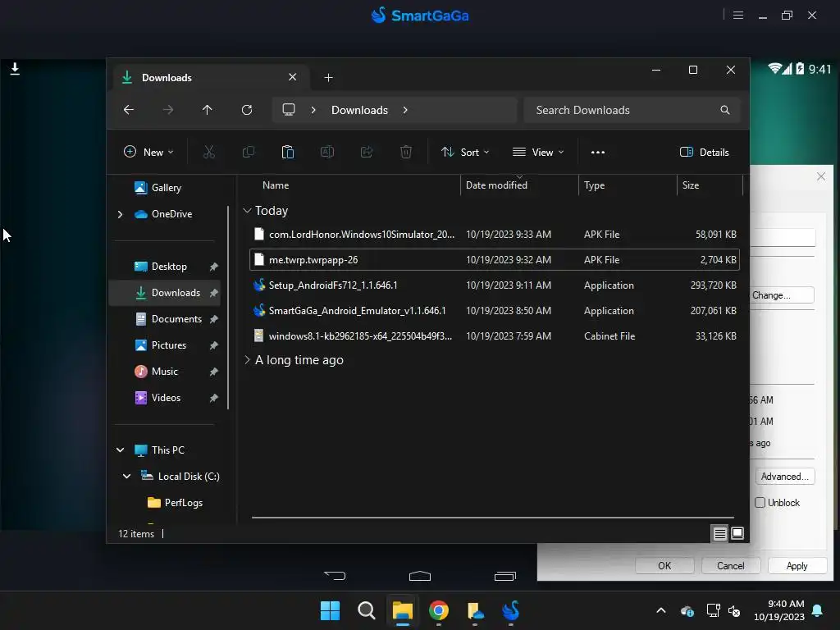
Task: Click Cancel in the Properties dialog
Action: click(731, 566)
